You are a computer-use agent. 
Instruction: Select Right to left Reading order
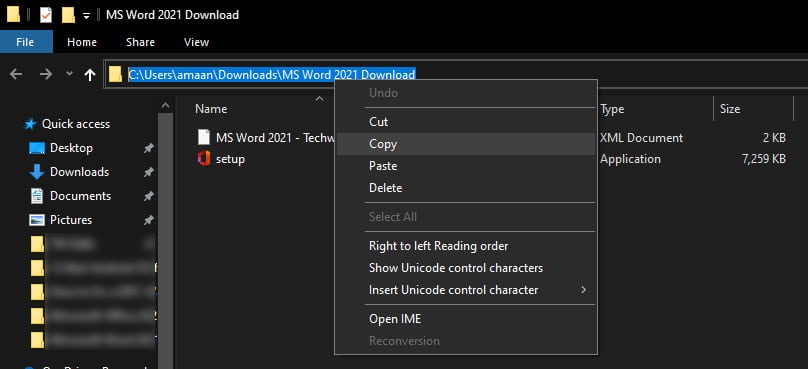pos(465,246)
